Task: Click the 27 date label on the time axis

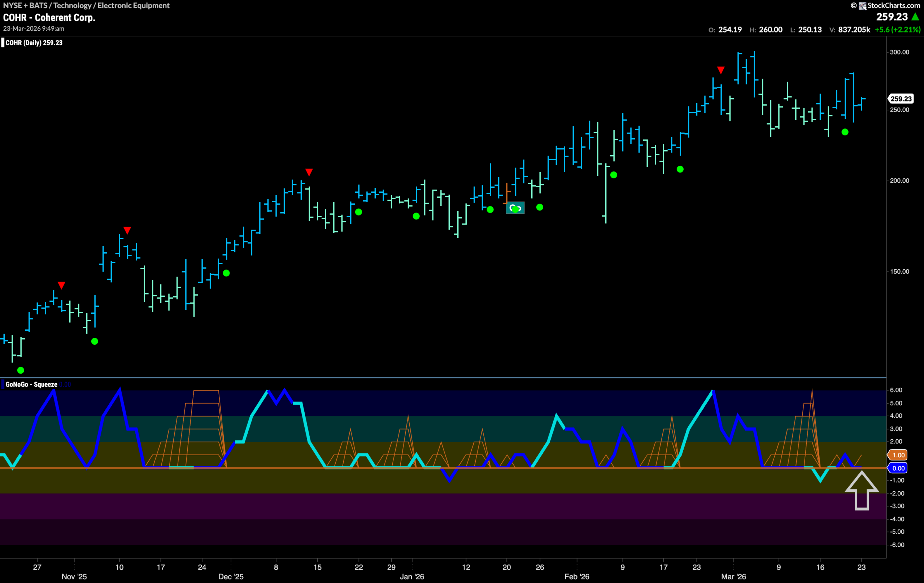Action: coord(37,567)
